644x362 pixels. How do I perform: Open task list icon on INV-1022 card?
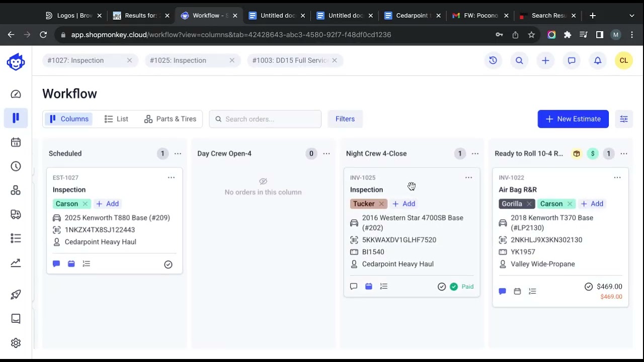(x=532, y=292)
